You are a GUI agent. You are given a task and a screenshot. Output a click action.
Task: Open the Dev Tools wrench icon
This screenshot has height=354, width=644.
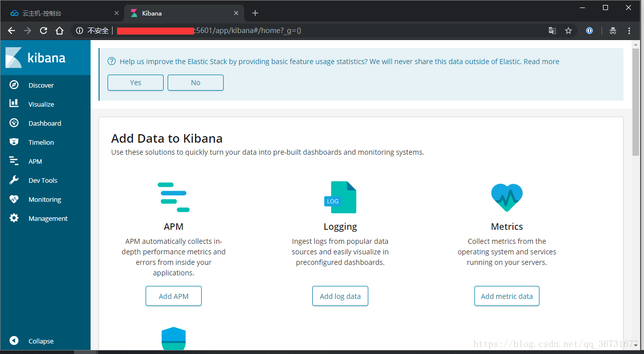click(14, 180)
